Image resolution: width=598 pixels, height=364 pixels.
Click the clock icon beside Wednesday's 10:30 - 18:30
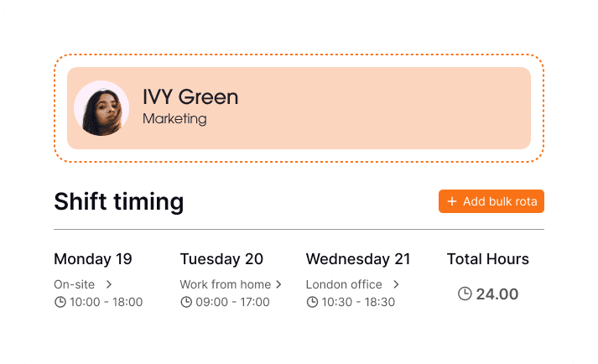[311, 302]
